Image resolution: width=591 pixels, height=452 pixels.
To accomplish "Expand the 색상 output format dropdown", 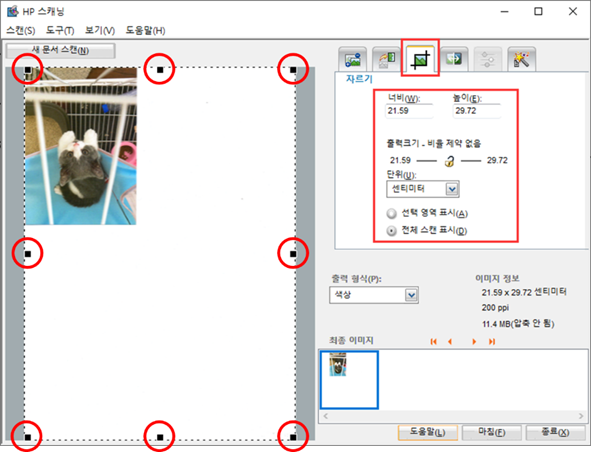I will pos(374,295).
